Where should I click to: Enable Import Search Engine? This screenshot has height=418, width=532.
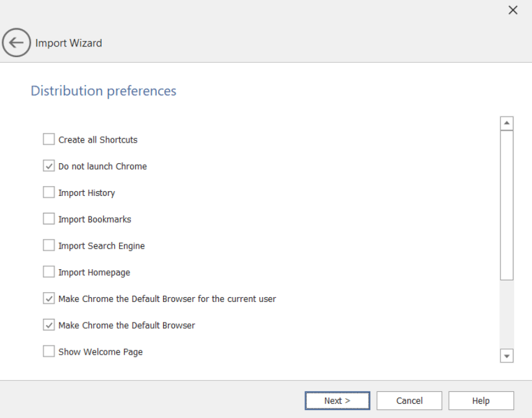48,245
